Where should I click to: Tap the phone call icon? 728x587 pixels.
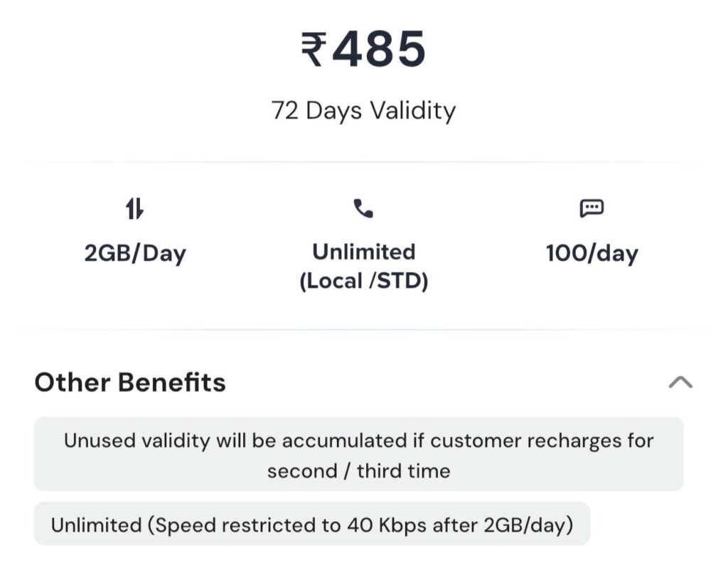click(x=363, y=208)
